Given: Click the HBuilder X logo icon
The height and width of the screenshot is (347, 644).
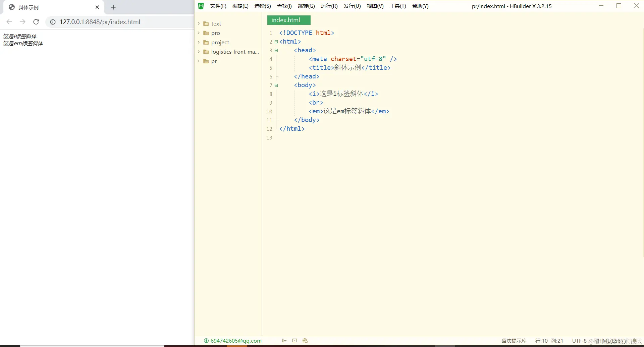Looking at the screenshot, I should pyautogui.click(x=201, y=6).
